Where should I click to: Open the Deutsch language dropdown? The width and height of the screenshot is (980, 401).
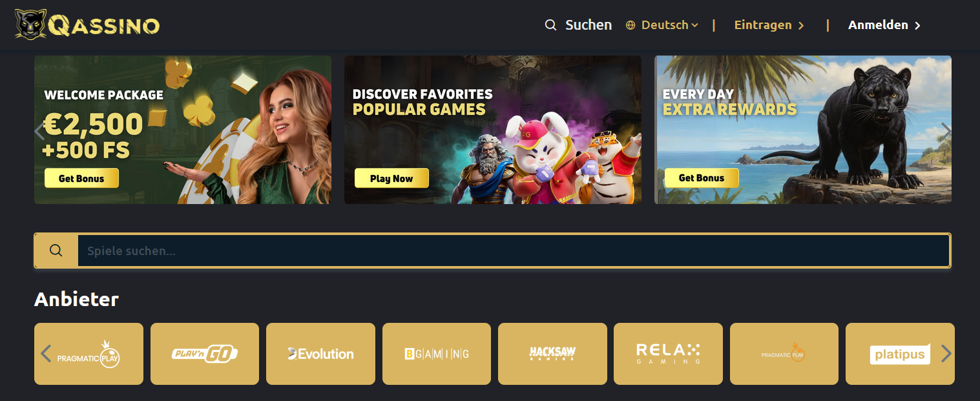[x=665, y=25]
